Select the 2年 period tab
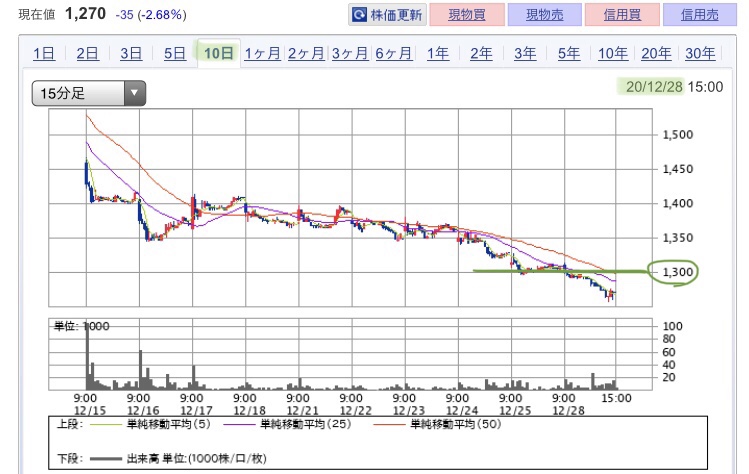Viewport: 749px width, 474px height. point(481,53)
